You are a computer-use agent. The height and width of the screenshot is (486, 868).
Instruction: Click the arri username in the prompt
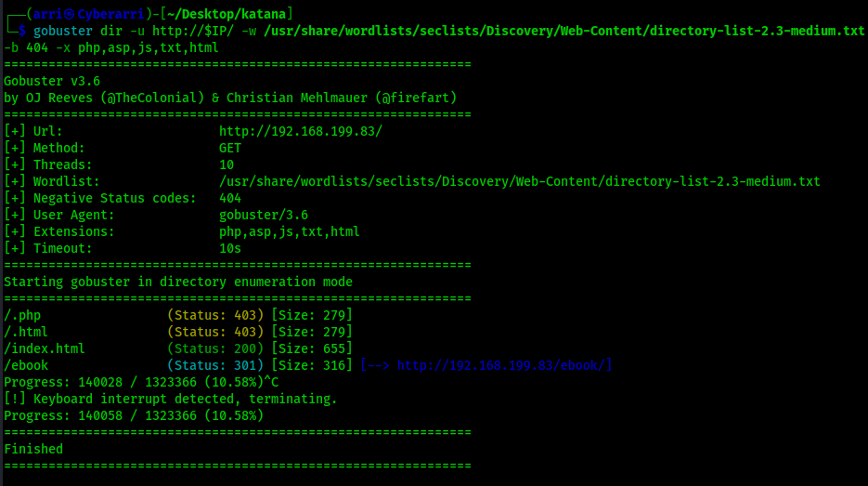[48, 14]
